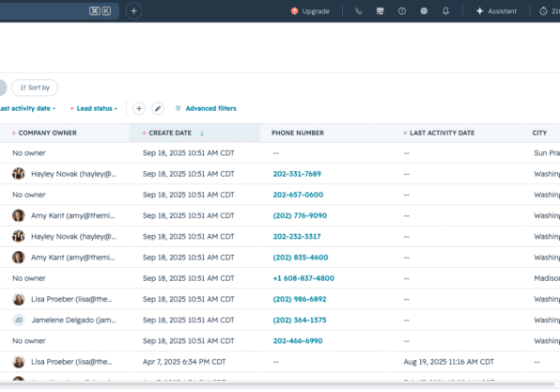The image size is (560, 392).
Task: Open the Upgrade link
Action: pos(310,11)
